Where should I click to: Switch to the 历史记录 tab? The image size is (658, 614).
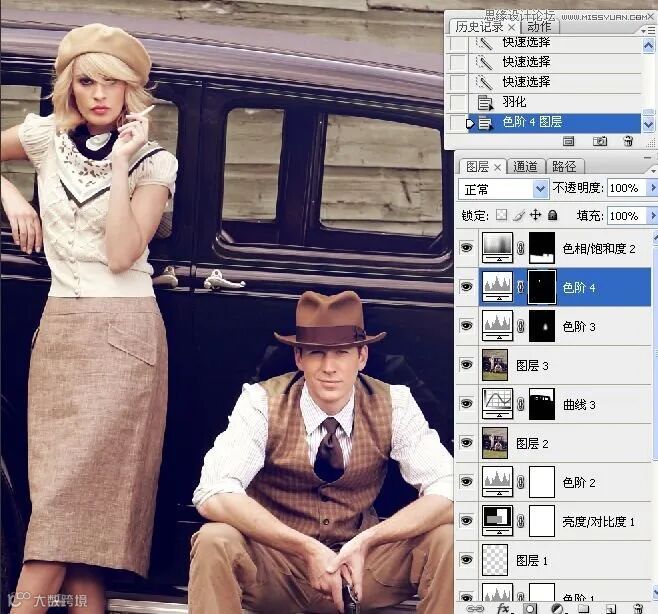coord(479,27)
